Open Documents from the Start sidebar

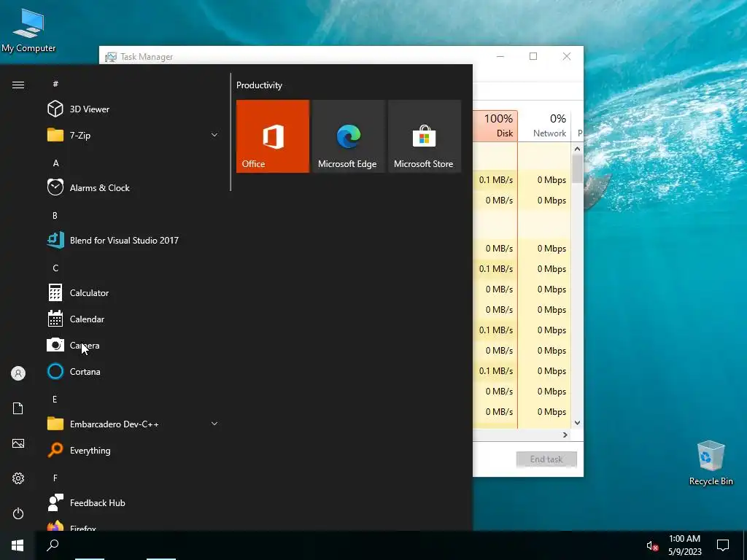pyautogui.click(x=18, y=408)
